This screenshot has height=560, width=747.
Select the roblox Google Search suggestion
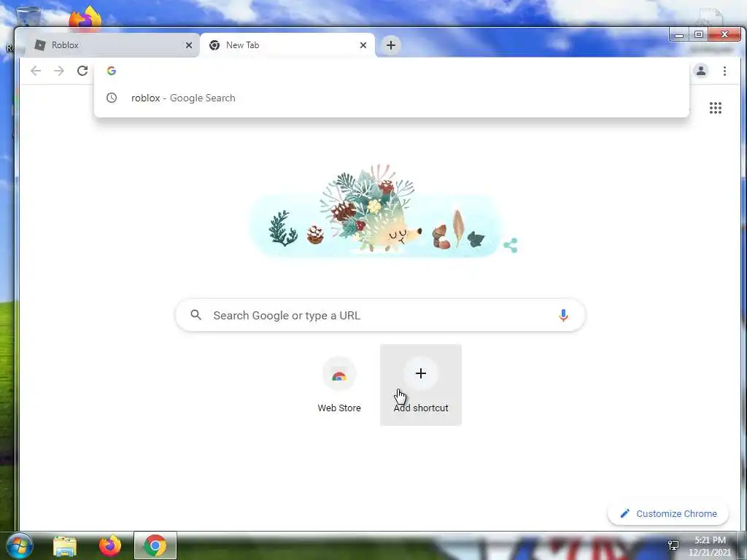392,98
